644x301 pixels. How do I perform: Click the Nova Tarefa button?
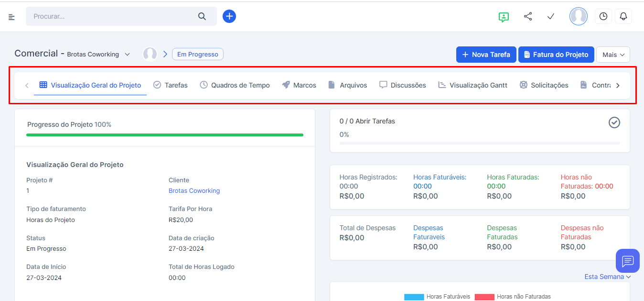[x=486, y=55]
